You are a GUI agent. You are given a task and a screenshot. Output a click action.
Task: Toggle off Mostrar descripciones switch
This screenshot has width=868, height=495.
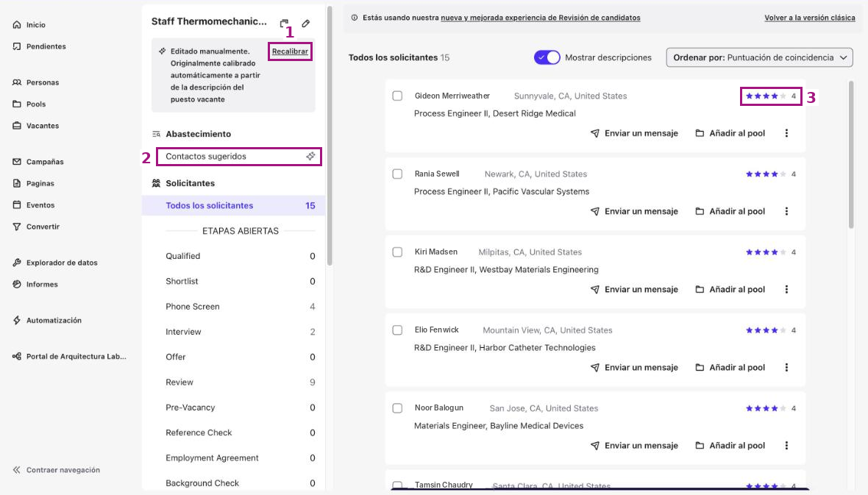pyautogui.click(x=547, y=57)
